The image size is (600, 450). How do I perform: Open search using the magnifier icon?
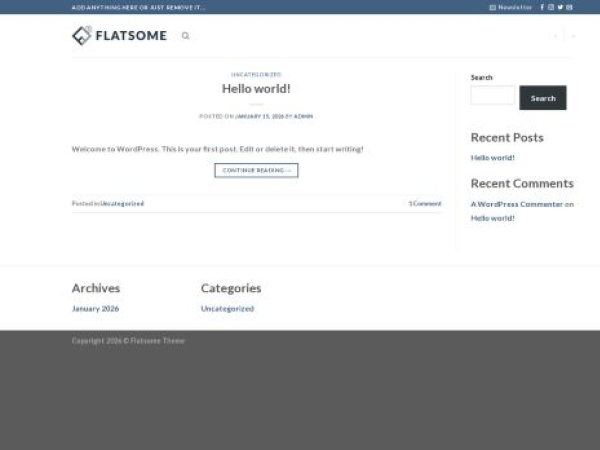tap(185, 36)
